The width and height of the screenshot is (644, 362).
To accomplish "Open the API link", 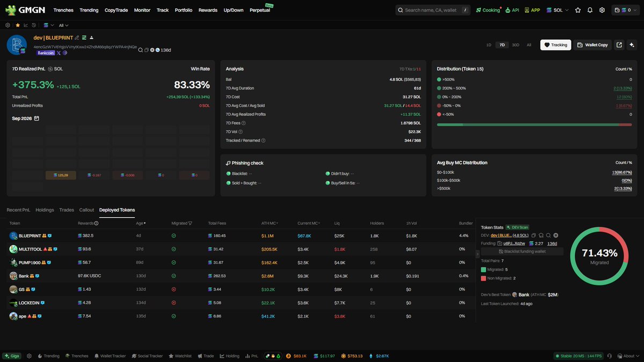I will click(512, 10).
